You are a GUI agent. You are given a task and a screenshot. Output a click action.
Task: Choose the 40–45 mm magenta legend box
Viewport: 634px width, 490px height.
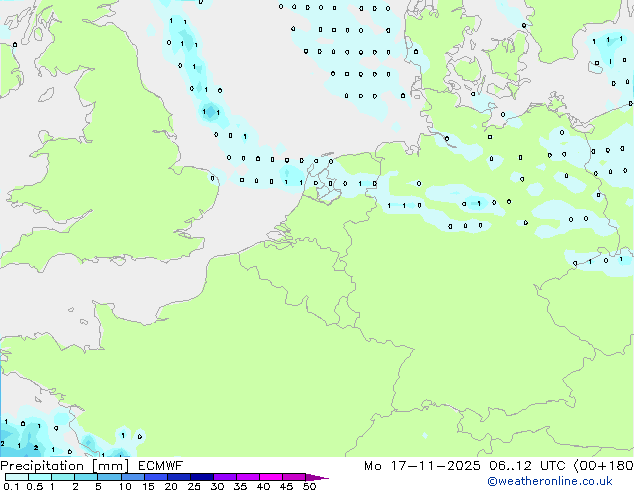pos(271,477)
